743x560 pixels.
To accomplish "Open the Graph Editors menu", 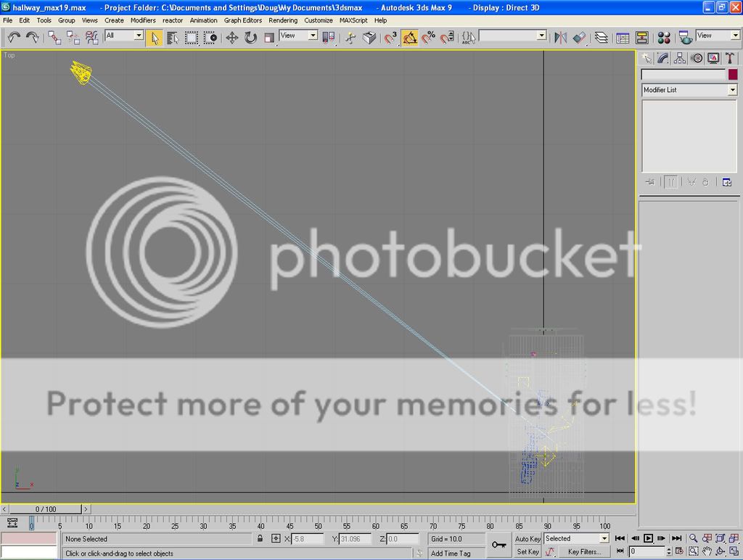I will pos(242,20).
